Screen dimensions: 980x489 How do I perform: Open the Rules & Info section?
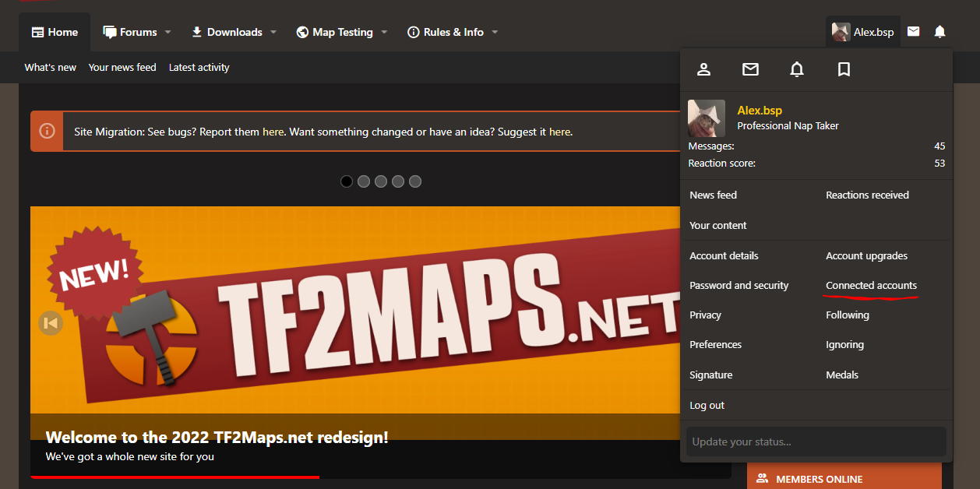pyautogui.click(x=446, y=32)
